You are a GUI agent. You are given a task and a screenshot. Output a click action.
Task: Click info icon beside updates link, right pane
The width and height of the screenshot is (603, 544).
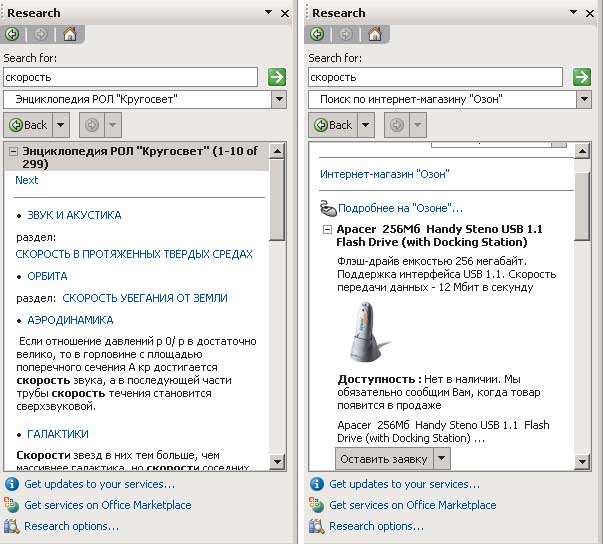(317, 484)
